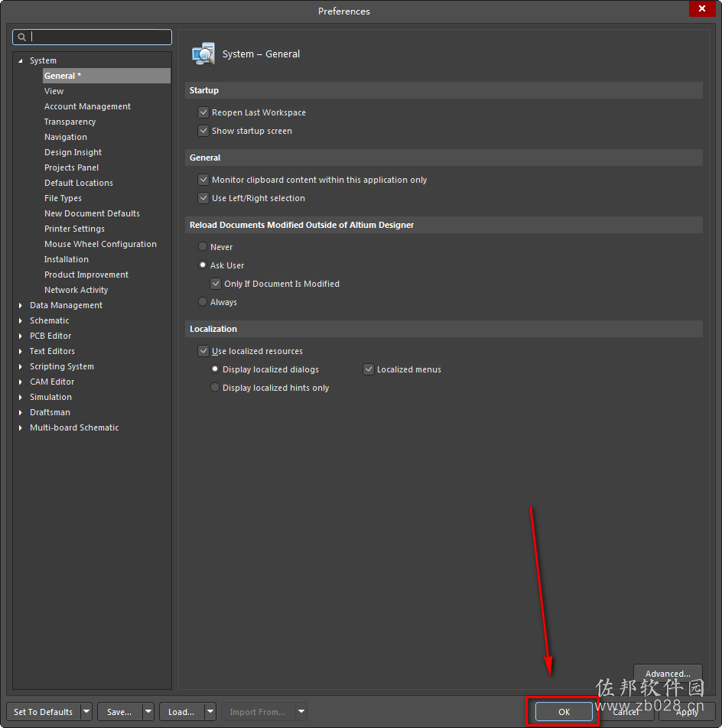This screenshot has height=728, width=722.
Task: Open Printer Settings page
Action: [x=74, y=229]
